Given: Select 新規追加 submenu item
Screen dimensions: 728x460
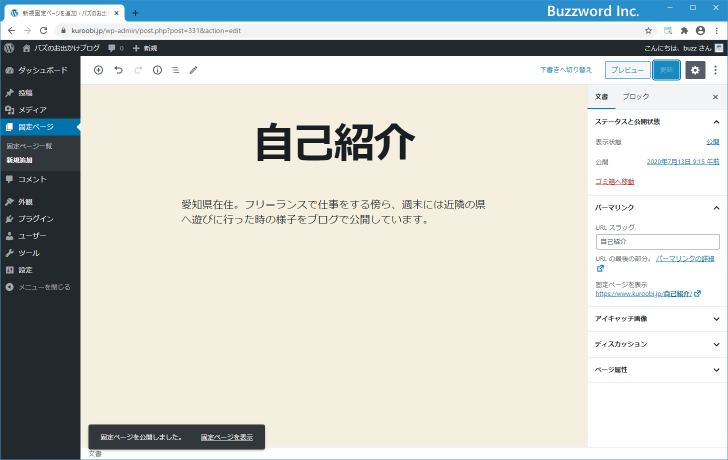Looking at the screenshot, I should [x=20, y=160].
